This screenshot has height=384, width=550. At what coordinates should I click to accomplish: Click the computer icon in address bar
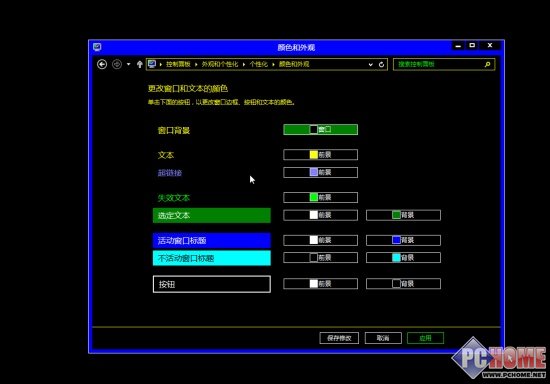pyautogui.click(x=152, y=64)
